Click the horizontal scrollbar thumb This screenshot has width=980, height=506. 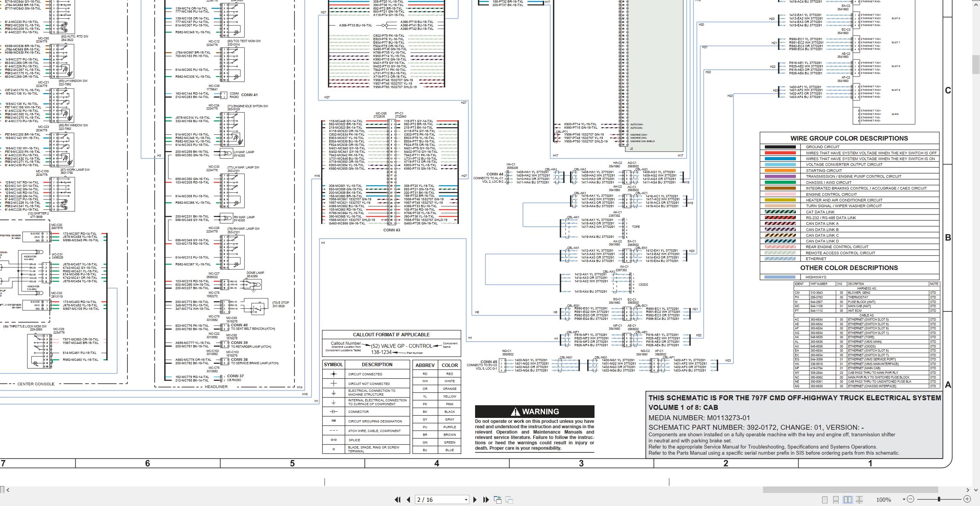(850, 490)
